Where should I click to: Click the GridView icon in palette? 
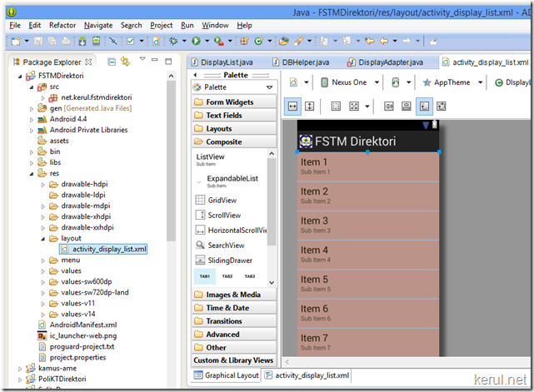200,200
